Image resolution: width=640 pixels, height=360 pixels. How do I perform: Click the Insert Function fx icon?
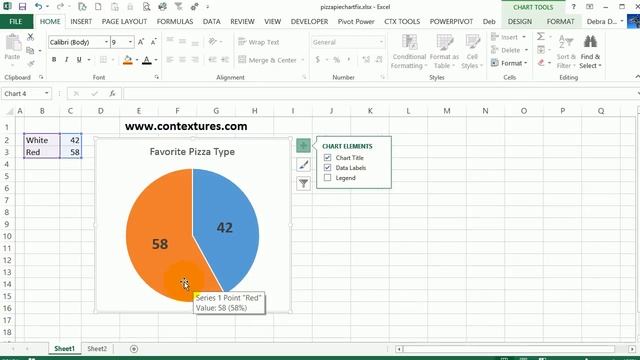(x=112, y=93)
